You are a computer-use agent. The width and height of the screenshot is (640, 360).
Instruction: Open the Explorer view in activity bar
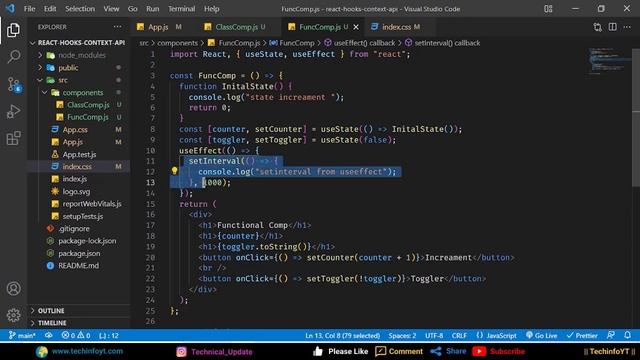13,30
